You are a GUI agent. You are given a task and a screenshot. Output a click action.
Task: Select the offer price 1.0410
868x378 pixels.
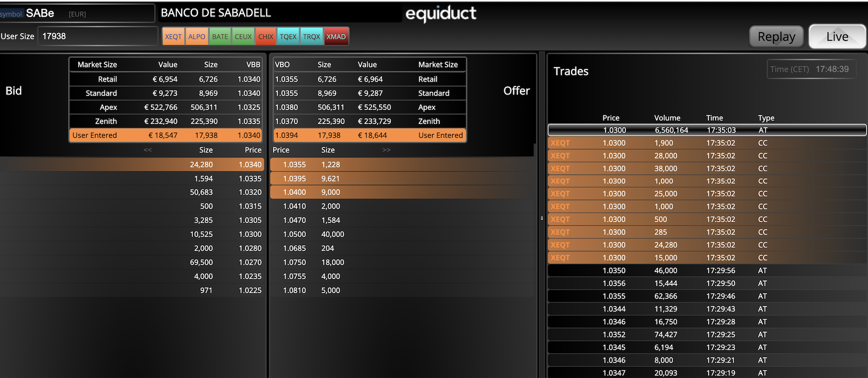[x=294, y=206]
